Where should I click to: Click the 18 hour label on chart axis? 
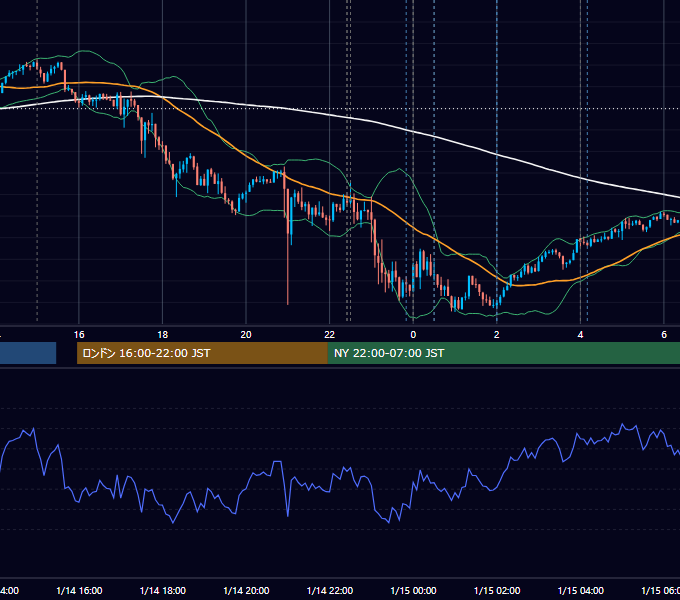point(163,335)
